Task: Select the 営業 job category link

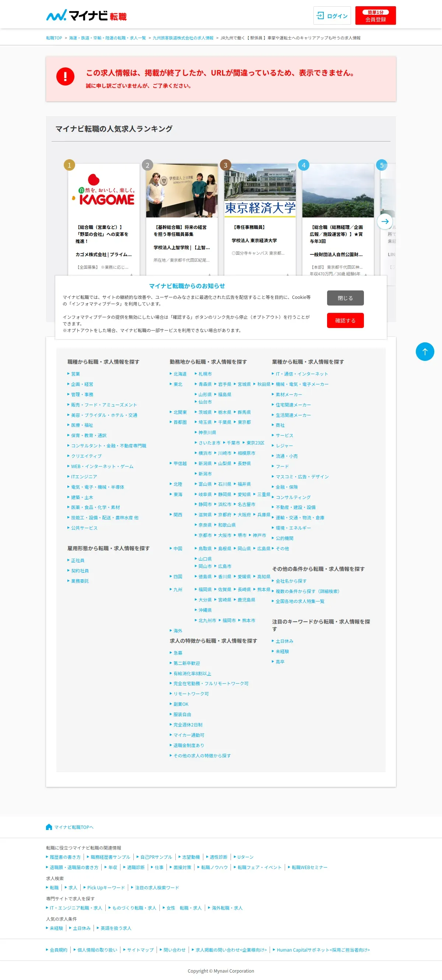Action: pyautogui.click(x=75, y=374)
